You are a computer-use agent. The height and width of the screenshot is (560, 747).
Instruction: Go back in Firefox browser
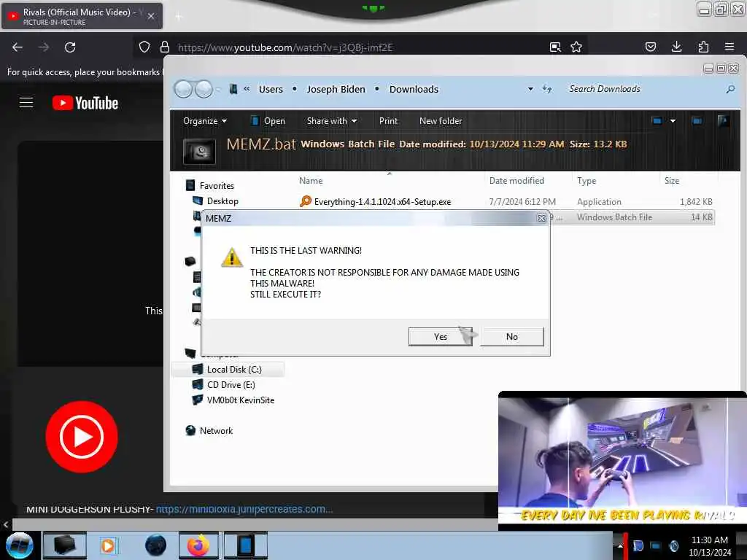click(x=18, y=47)
